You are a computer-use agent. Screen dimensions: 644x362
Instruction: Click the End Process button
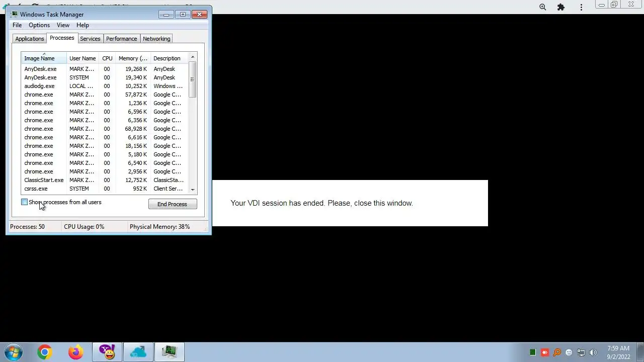tap(172, 204)
